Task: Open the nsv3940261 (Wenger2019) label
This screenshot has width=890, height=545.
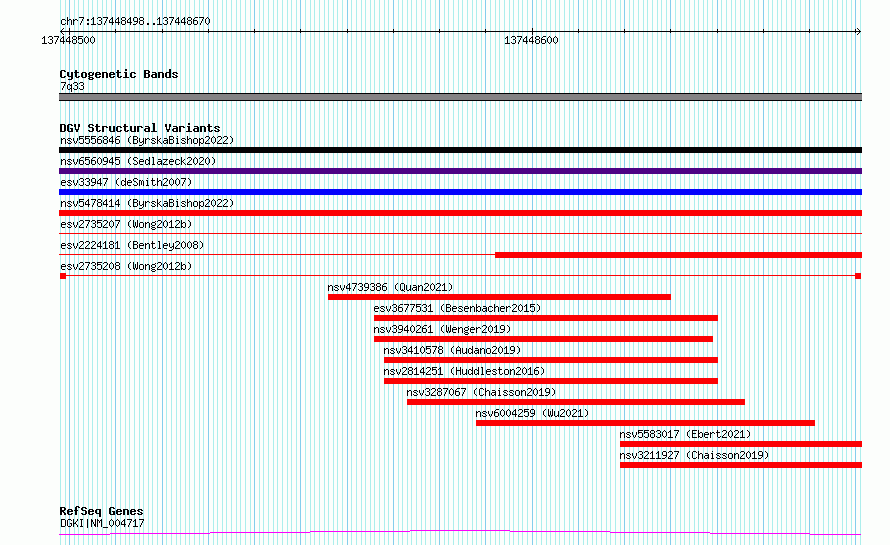Action: click(442, 329)
